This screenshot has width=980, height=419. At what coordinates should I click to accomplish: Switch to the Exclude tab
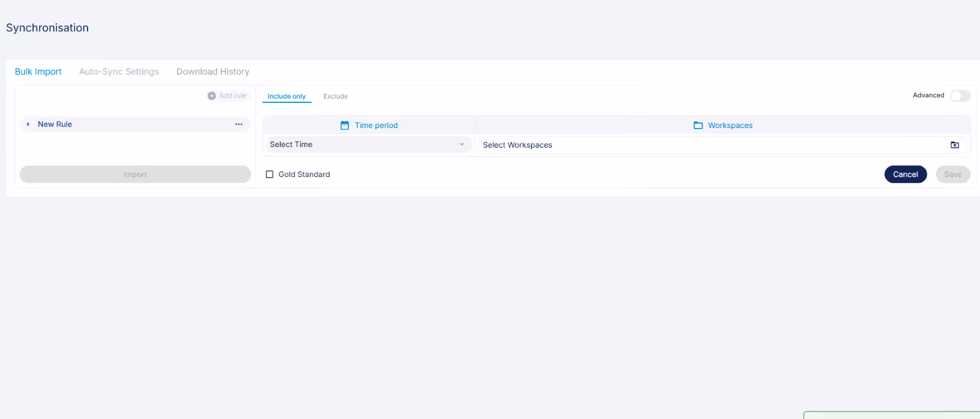coord(336,96)
